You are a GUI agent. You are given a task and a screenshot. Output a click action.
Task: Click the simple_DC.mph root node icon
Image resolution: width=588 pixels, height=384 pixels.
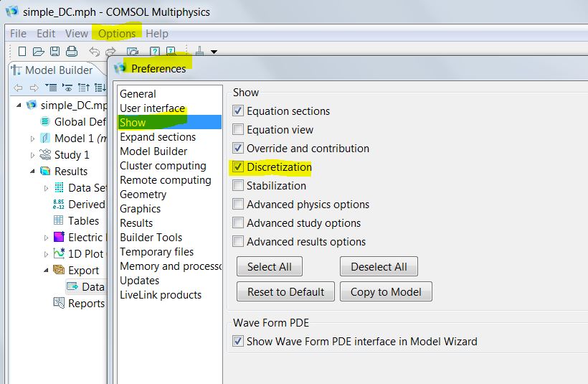click(32, 105)
